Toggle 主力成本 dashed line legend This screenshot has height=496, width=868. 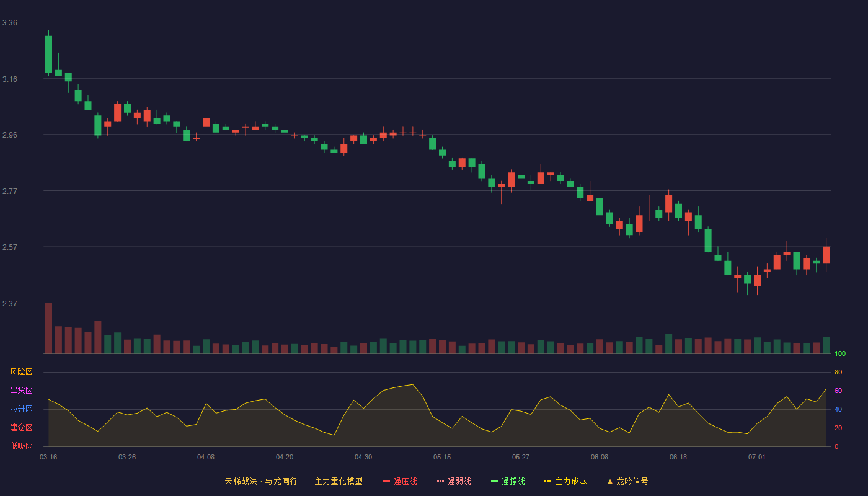point(565,481)
